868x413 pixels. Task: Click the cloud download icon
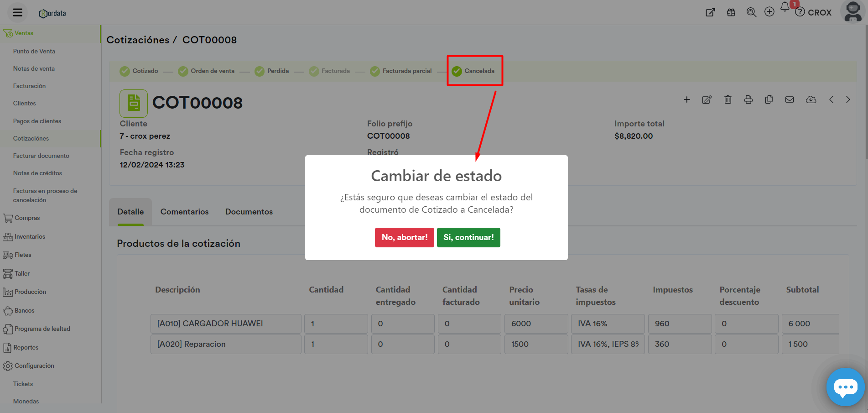811,99
